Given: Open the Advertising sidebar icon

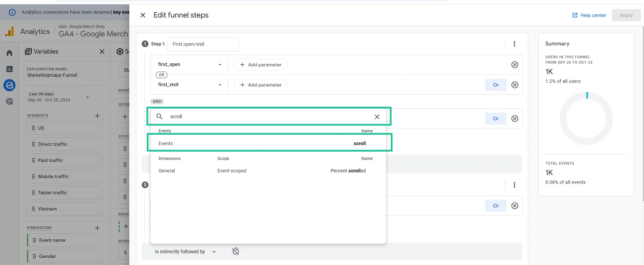Looking at the screenshot, I should pos(9,101).
